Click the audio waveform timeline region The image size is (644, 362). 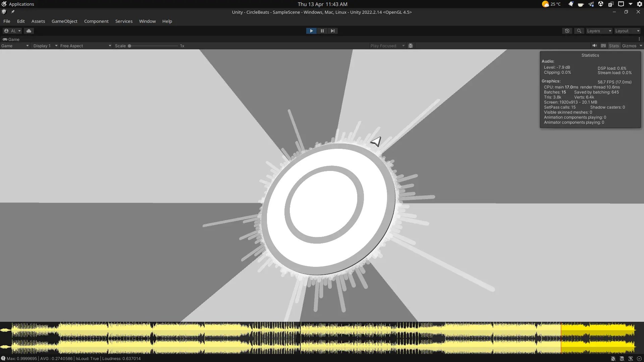(x=322, y=338)
